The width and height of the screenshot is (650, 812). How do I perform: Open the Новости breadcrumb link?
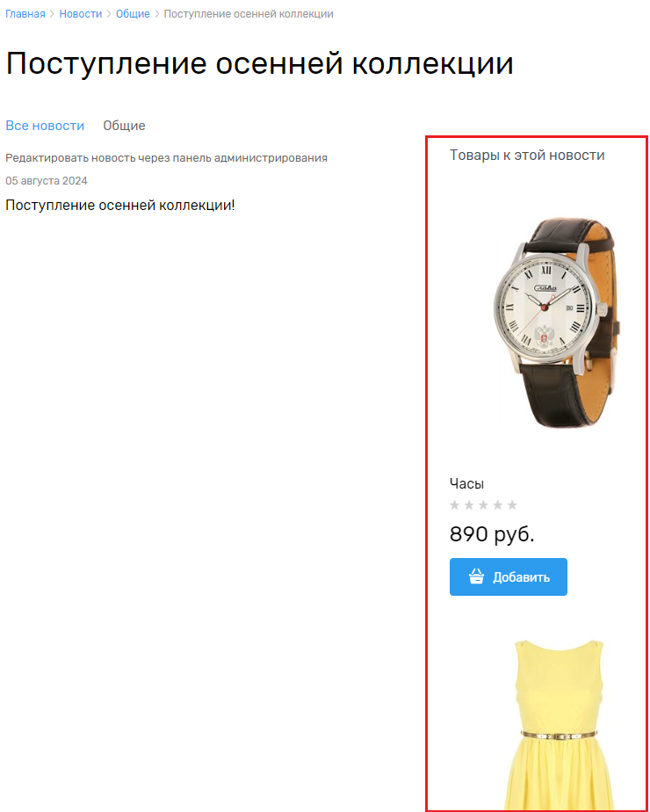81,14
